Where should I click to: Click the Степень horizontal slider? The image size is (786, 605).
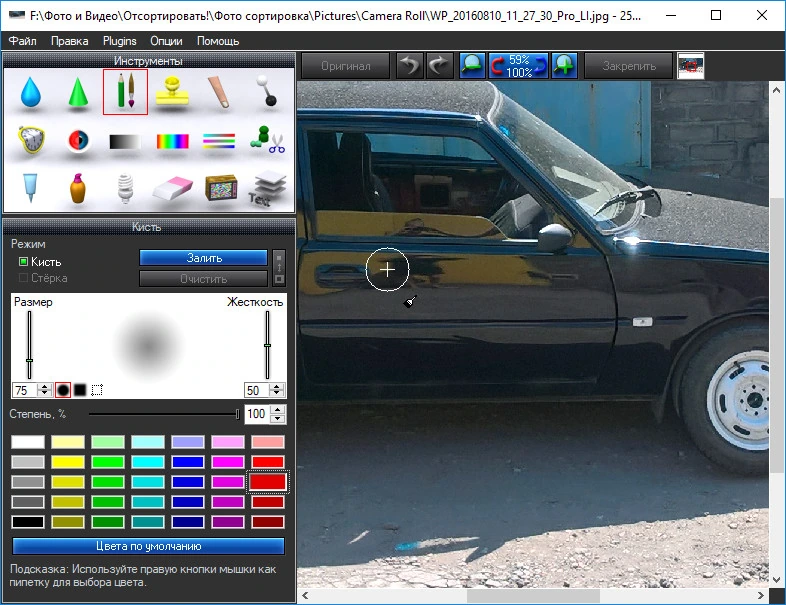pos(164,414)
